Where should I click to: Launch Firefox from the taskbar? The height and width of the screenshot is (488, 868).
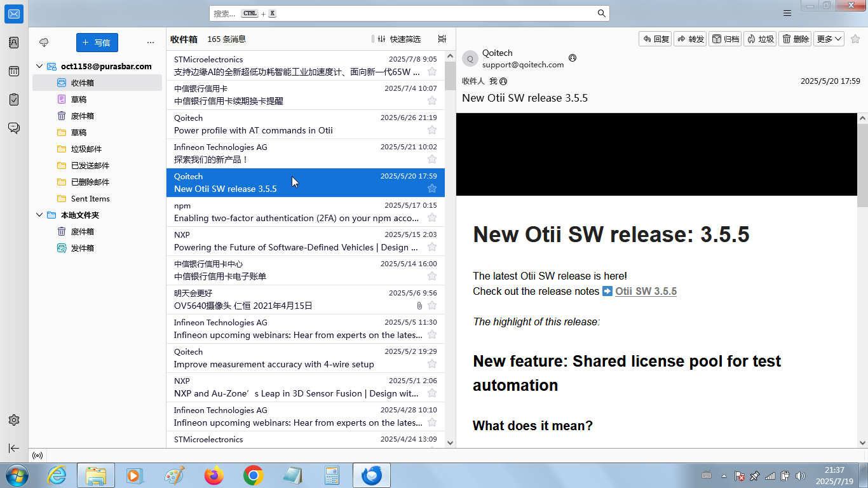click(214, 475)
